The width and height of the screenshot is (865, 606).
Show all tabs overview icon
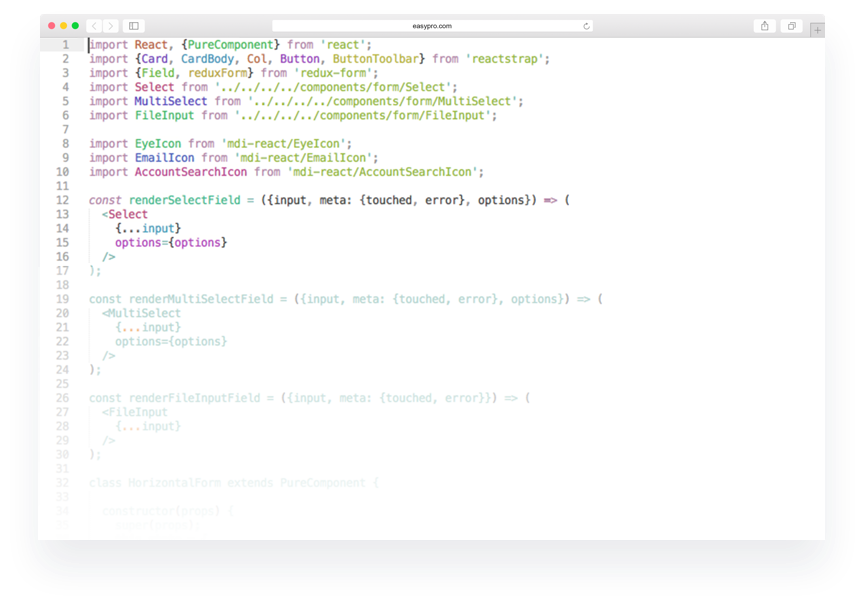tap(791, 25)
